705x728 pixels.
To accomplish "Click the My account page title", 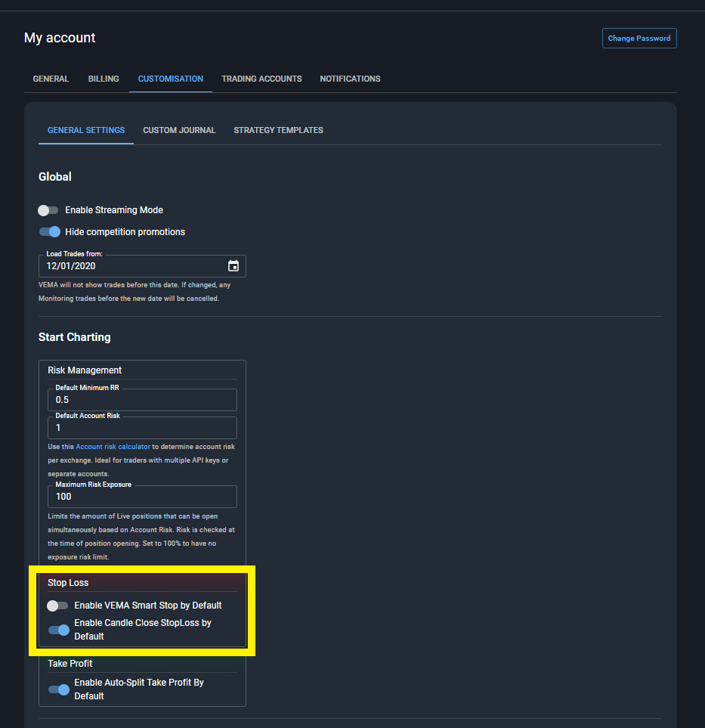I will (x=60, y=38).
